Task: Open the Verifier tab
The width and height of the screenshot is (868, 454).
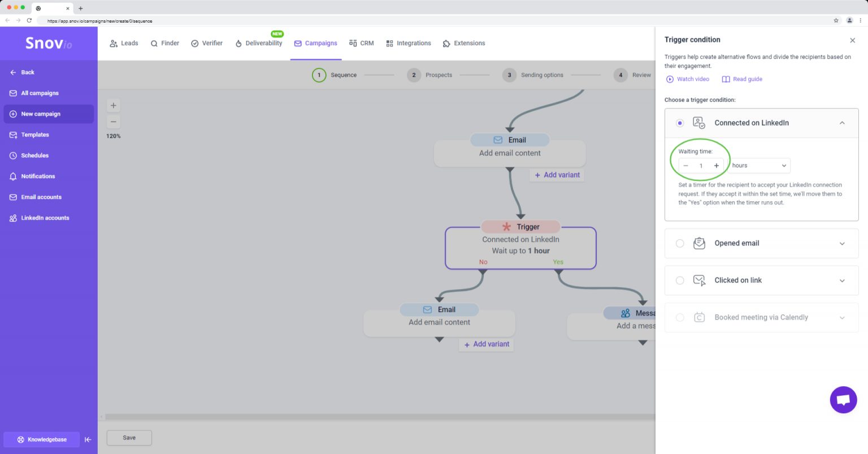Action: tap(207, 43)
